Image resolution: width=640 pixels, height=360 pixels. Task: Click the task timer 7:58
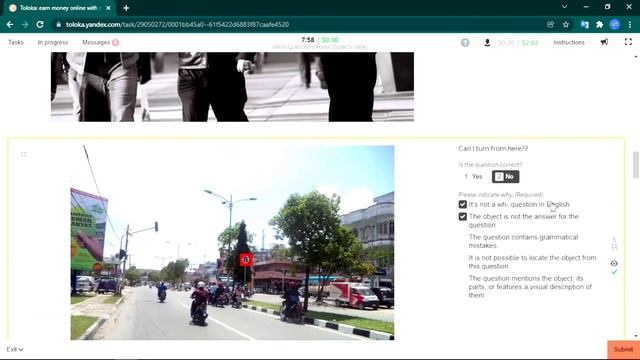pos(308,40)
